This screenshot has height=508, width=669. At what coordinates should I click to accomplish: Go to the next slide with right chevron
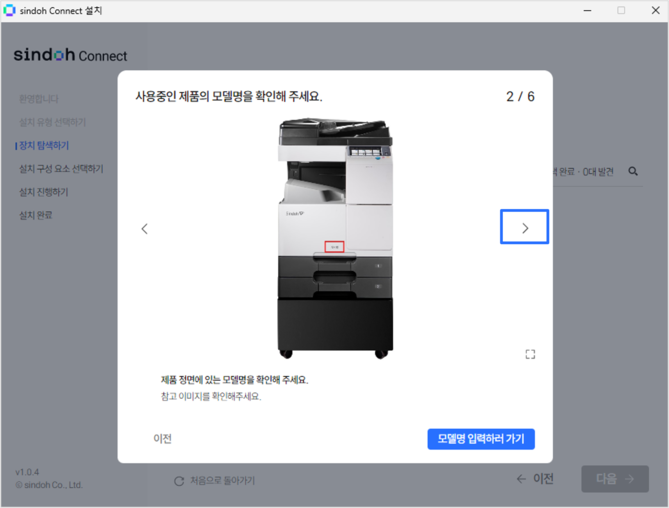click(524, 227)
